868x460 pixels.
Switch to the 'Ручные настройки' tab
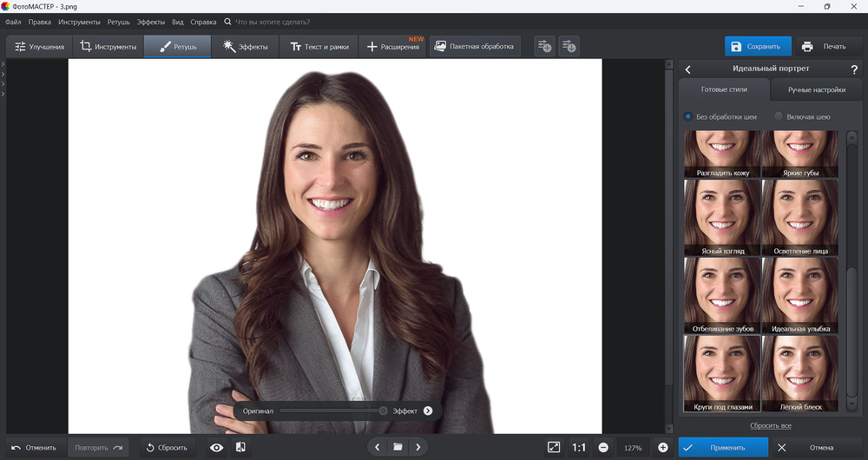[x=817, y=90]
